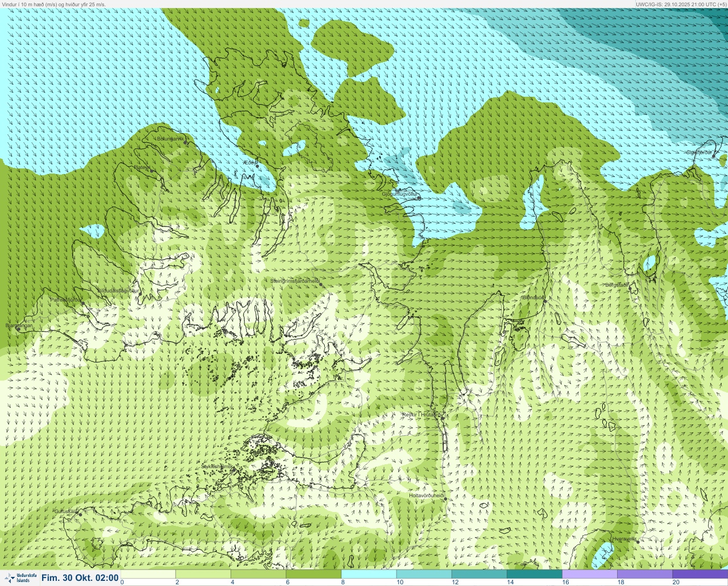Click the Æðey station label

(250, 163)
